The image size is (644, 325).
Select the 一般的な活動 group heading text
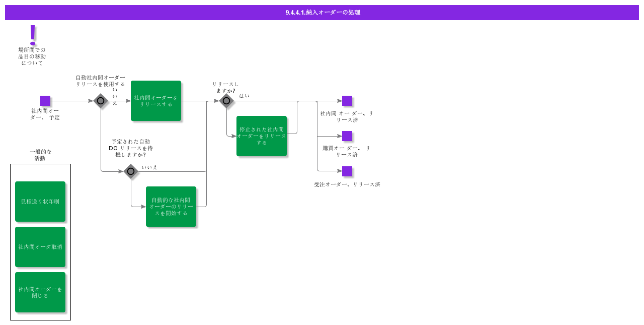(40, 155)
